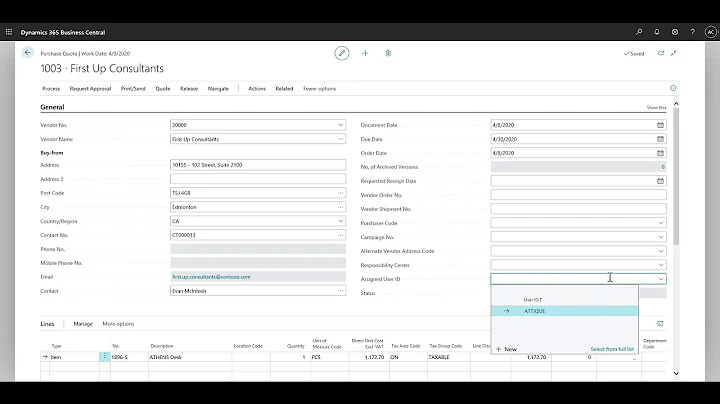Open Manage in Lines section

click(83, 324)
